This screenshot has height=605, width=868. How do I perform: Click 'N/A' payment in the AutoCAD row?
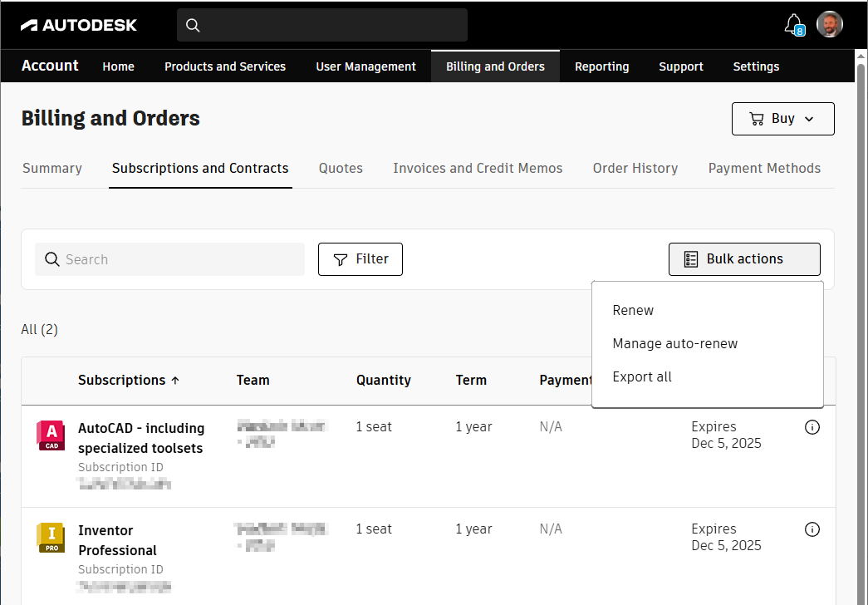[551, 426]
